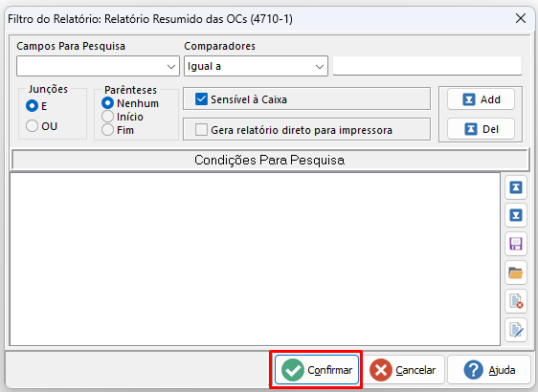538x392 pixels.
Task: Click the comparison value input field
Action: coord(427,66)
